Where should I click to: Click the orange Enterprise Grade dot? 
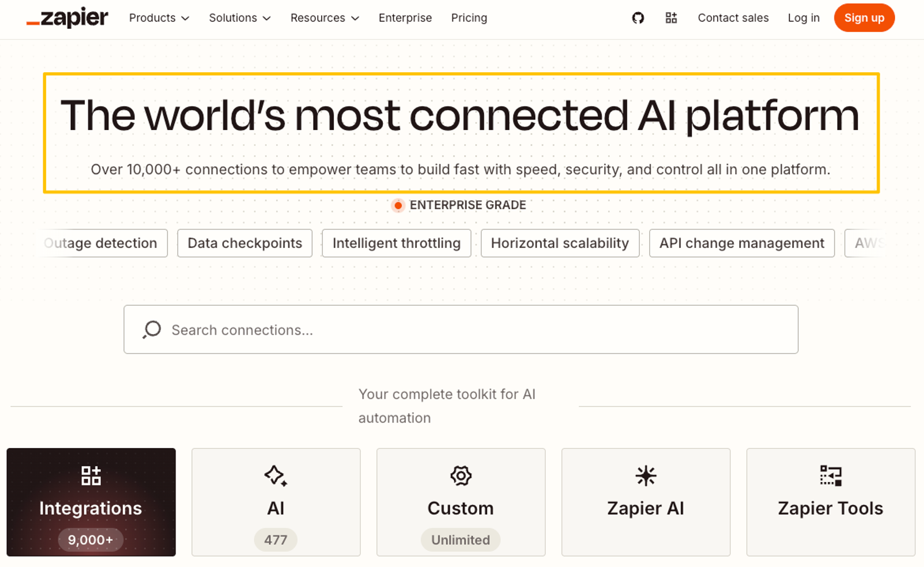point(398,205)
